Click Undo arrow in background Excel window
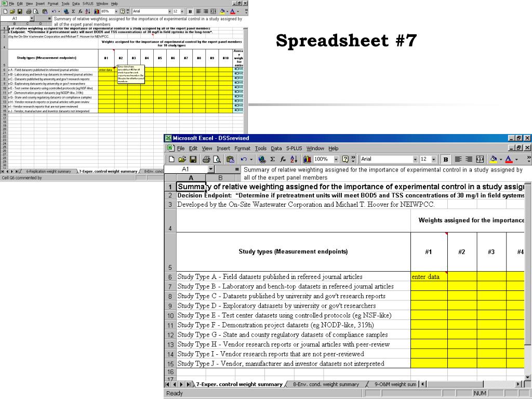 pyautogui.click(x=54, y=11)
